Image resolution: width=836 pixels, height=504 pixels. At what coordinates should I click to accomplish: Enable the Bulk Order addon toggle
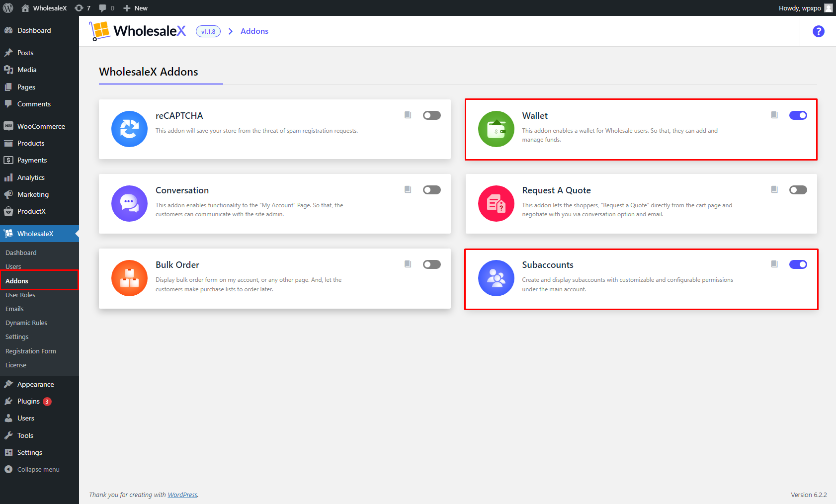tap(431, 264)
